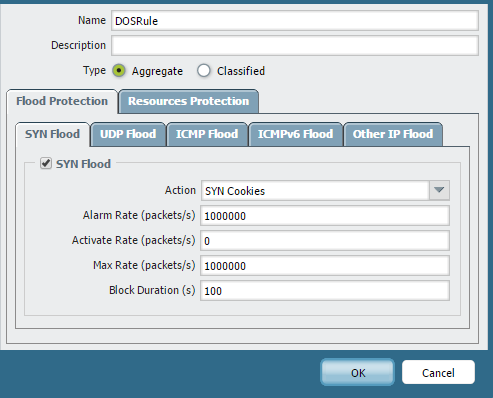The height and width of the screenshot is (398, 493).
Task: Click the Max Rate packets/s field
Action: point(325,266)
